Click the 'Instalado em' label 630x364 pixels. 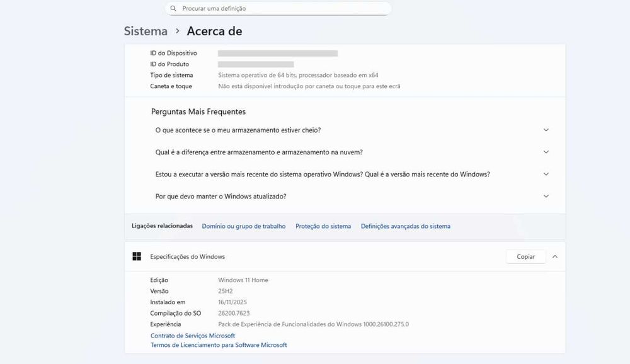[x=168, y=302]
